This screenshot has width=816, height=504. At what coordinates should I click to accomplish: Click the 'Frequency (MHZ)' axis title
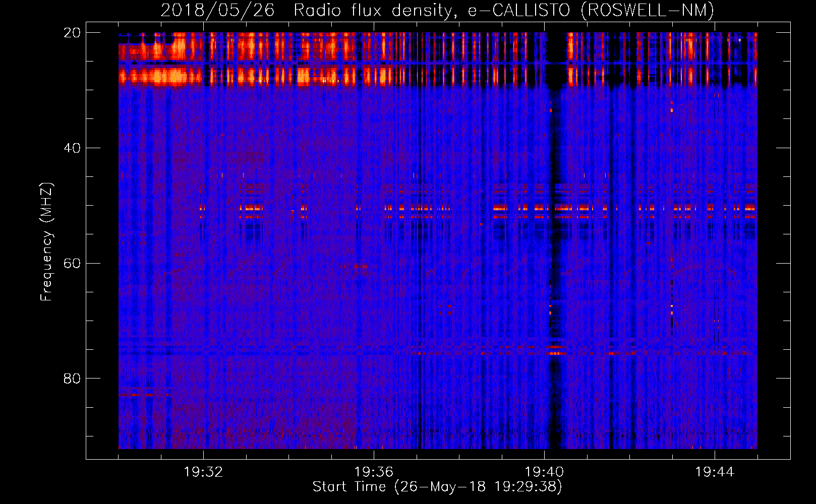coord(46,242)
